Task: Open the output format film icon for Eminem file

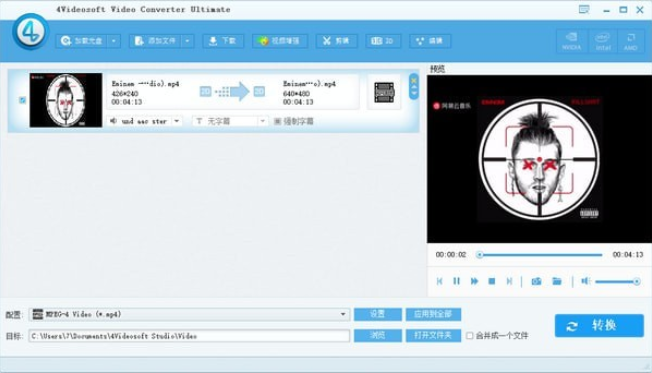Action: (x=384, y=92)
